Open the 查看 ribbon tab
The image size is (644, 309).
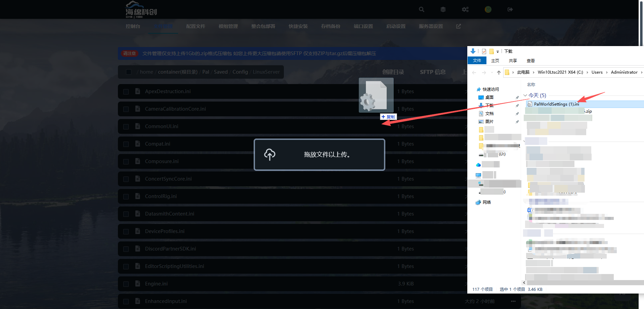[531, 61]
